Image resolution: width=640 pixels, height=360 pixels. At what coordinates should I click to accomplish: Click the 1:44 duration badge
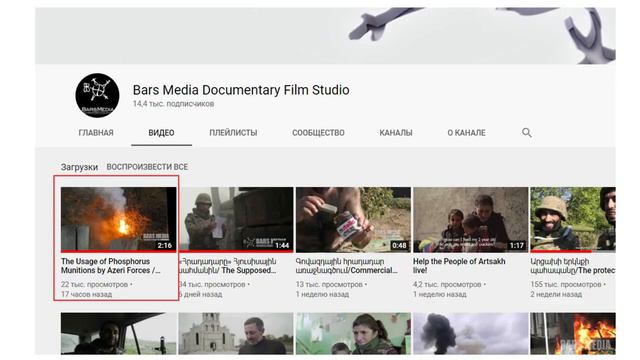[x=282, y=246]
